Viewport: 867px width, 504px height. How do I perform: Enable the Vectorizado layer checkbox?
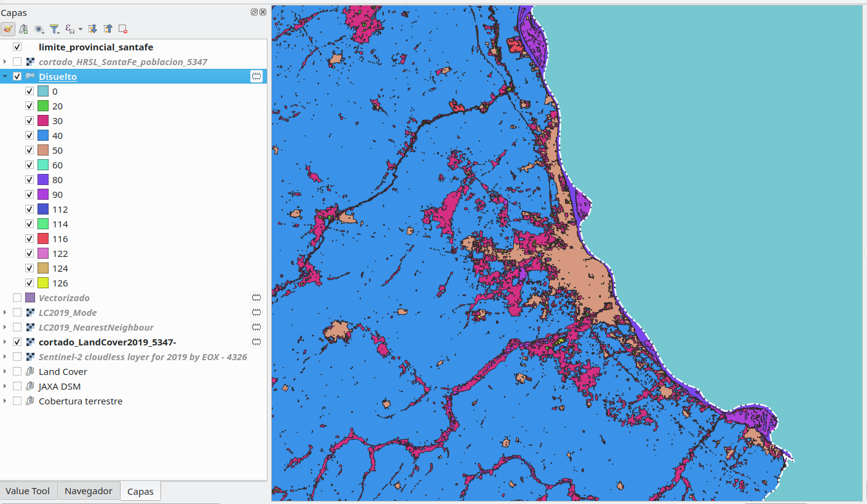tap(17, 297)
